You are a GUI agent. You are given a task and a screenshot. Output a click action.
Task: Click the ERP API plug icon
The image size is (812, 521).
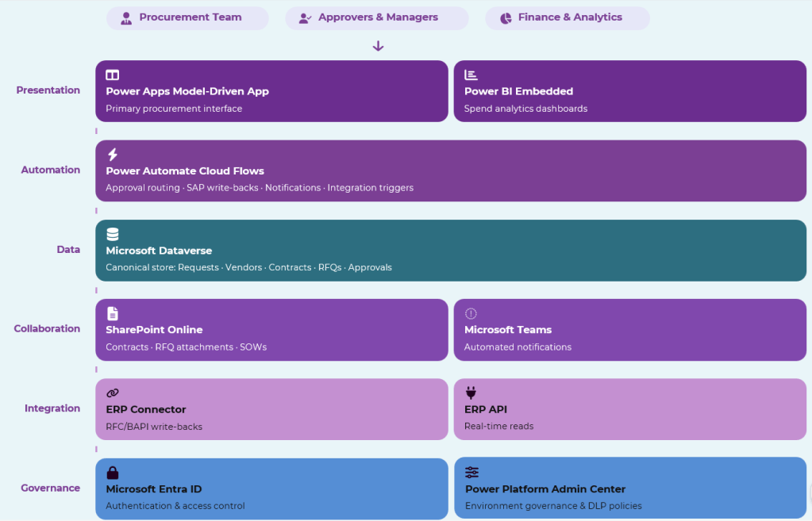click(471, 393)
